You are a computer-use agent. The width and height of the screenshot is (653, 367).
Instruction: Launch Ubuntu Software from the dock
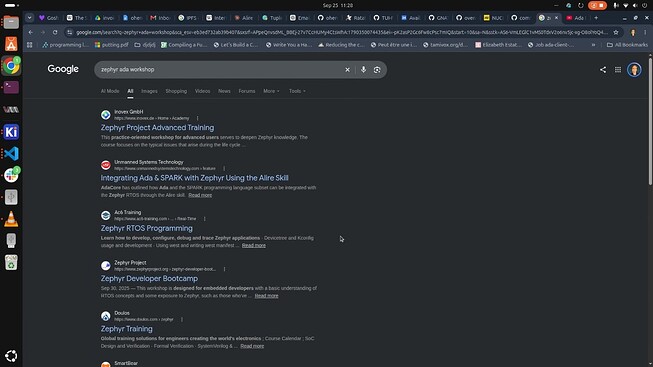click(x=11, y=44)
